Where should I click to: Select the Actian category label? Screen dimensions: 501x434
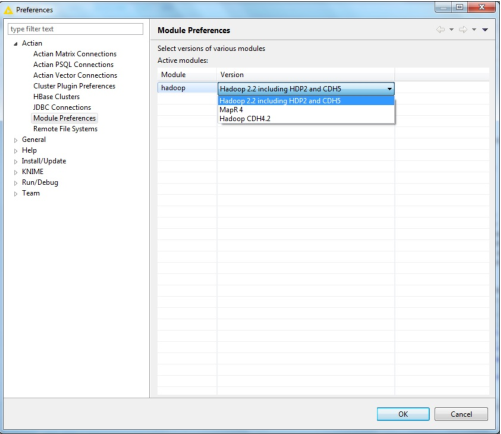point(32,43)
